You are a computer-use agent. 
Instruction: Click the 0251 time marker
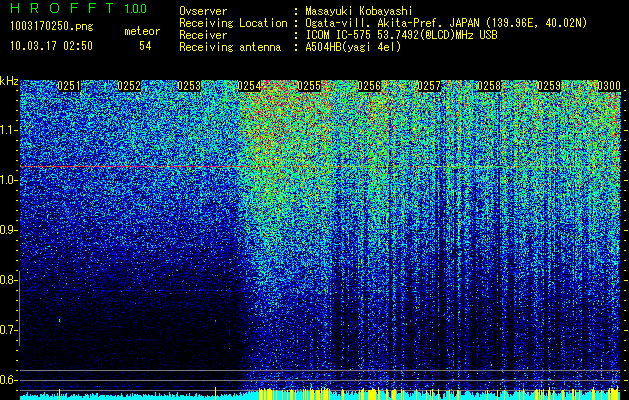click(69, 86)
